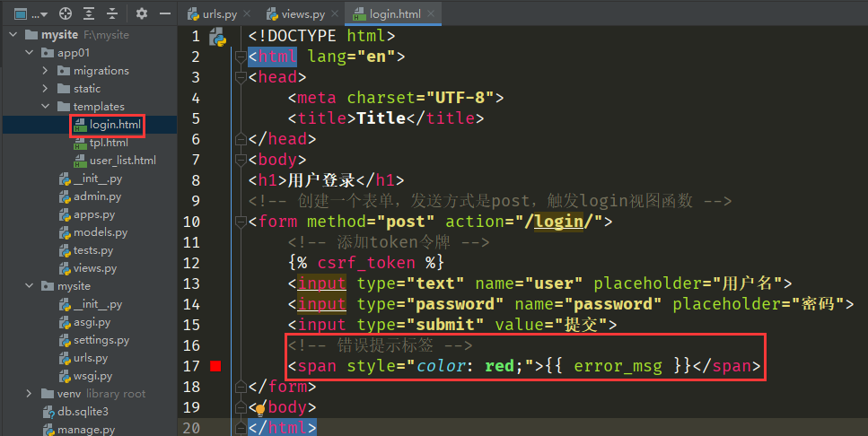
Task: Open user_list.html from the templates folder
Action: tap(122, 161)
